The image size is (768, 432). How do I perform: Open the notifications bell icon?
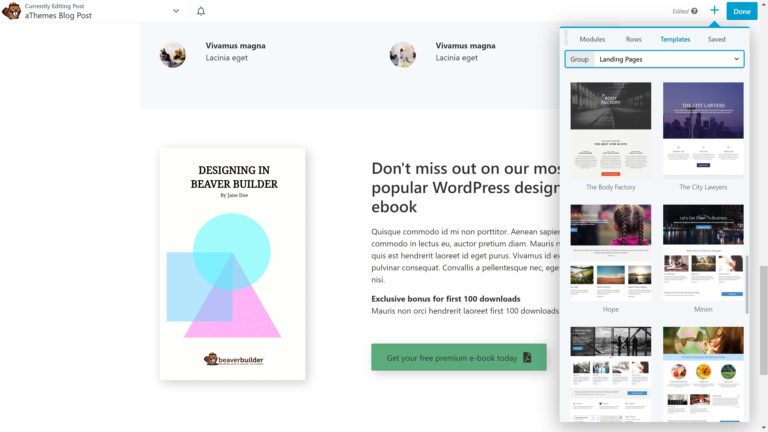click(x=201, y=11)
